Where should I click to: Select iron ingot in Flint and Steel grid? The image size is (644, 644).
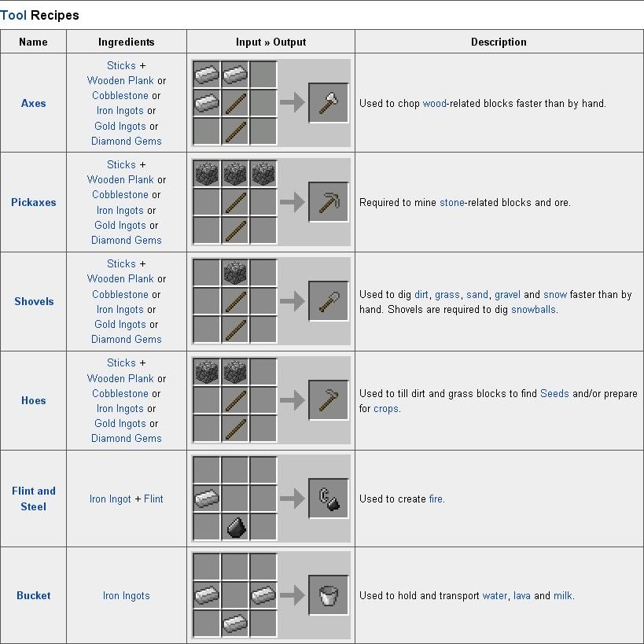click(207, 499)
